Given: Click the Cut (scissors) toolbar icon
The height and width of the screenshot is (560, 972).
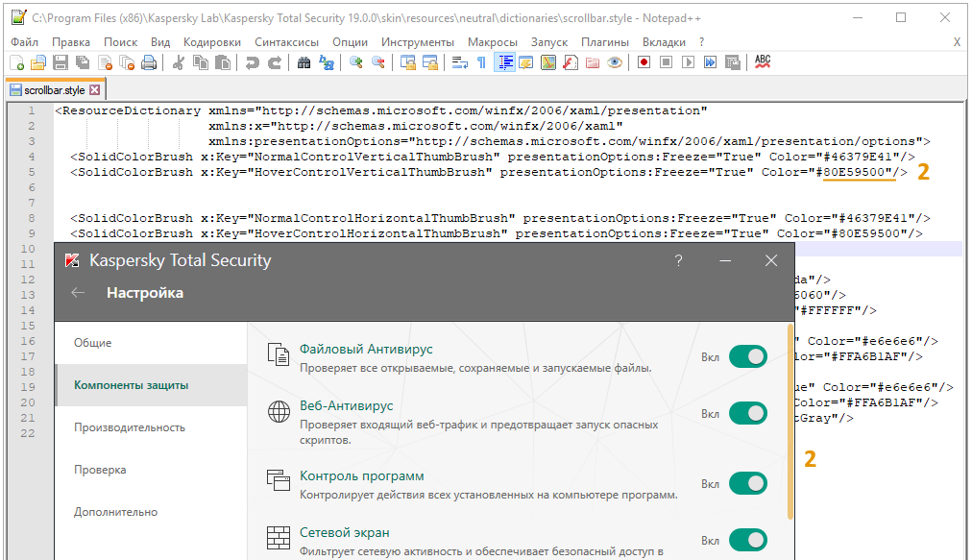Looking at the screenshot, I should point(178,62).
